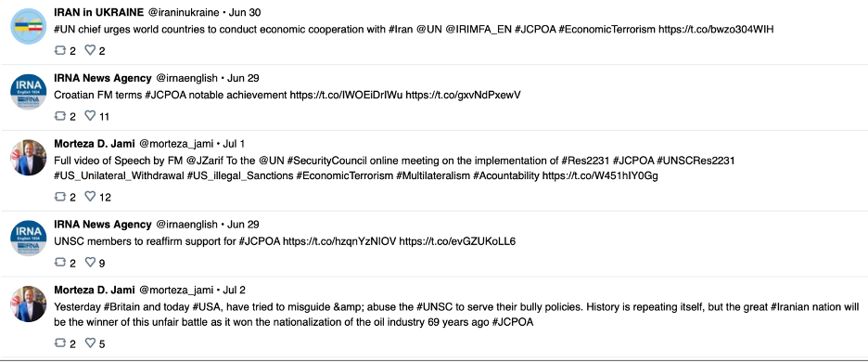Like the Croatian FM JCPOA tweet
Viewport: 868px width, 362px height.
[x=90, y=116]
